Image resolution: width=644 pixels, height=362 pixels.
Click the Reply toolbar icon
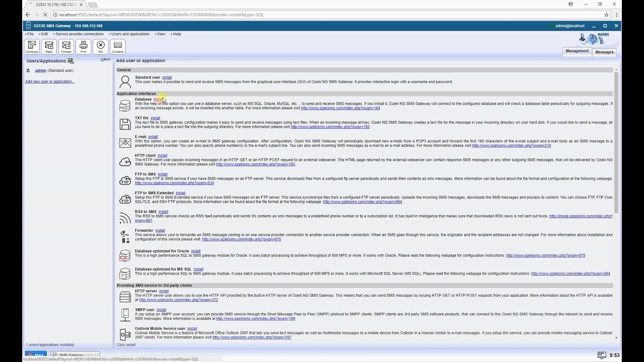click(49, 47)
